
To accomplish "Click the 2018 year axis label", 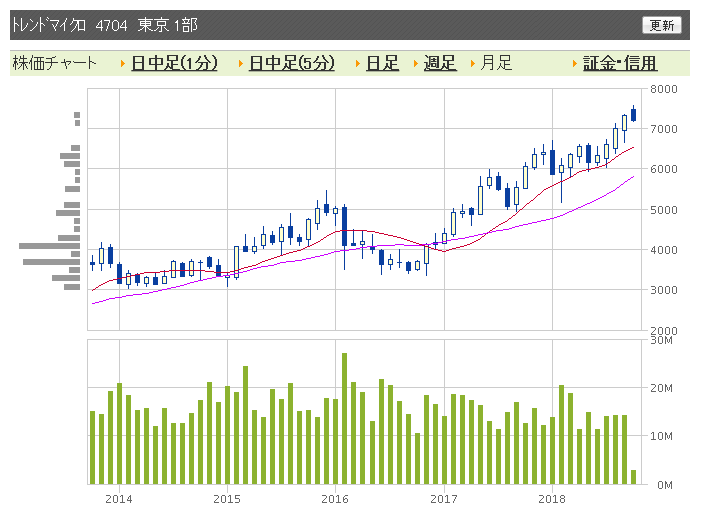I will click(x=552, y=499).
